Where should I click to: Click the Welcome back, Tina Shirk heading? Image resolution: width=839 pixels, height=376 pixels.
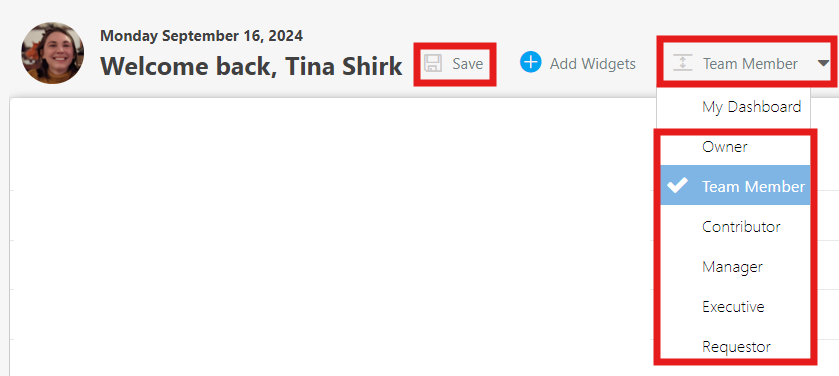coord(251,66)
